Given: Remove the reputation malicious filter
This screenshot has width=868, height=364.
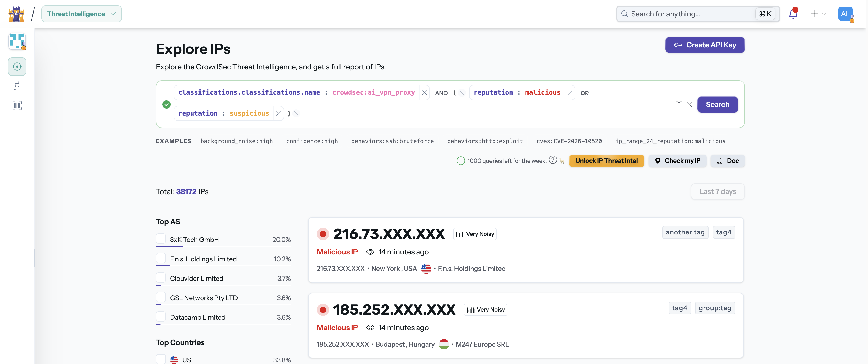Looking at the screenshot, I should tap(570, 93).
